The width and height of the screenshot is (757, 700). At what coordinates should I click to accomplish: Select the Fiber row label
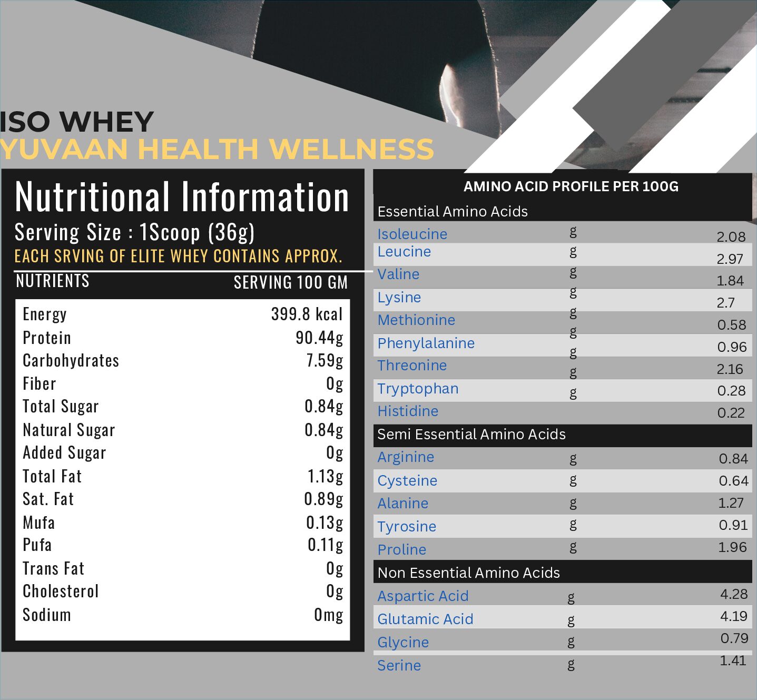pyautogui.click(x=40, y=384)
